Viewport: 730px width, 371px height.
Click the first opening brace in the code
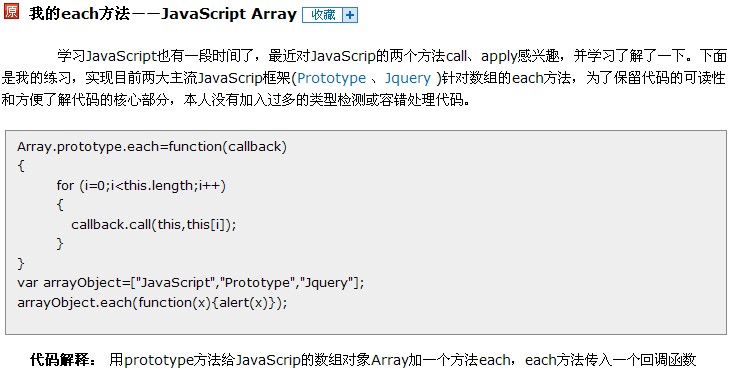[x=21, y=166]
